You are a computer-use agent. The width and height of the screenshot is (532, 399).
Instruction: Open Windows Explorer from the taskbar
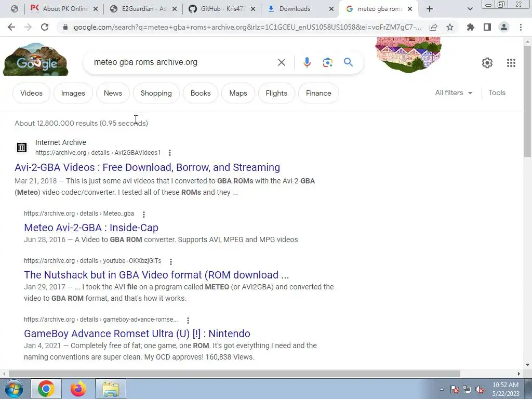tap(111, 389)
